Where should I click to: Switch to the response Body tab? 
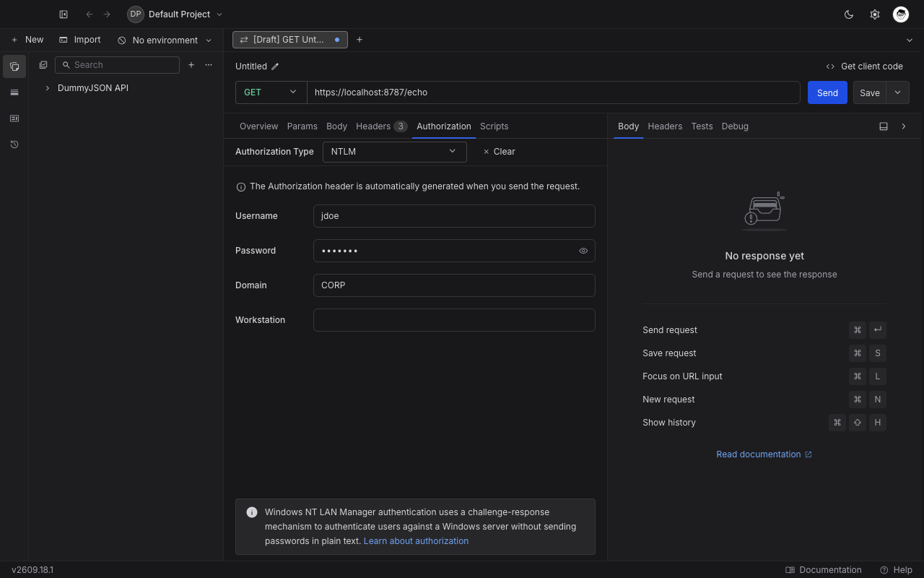pos(629,126)
